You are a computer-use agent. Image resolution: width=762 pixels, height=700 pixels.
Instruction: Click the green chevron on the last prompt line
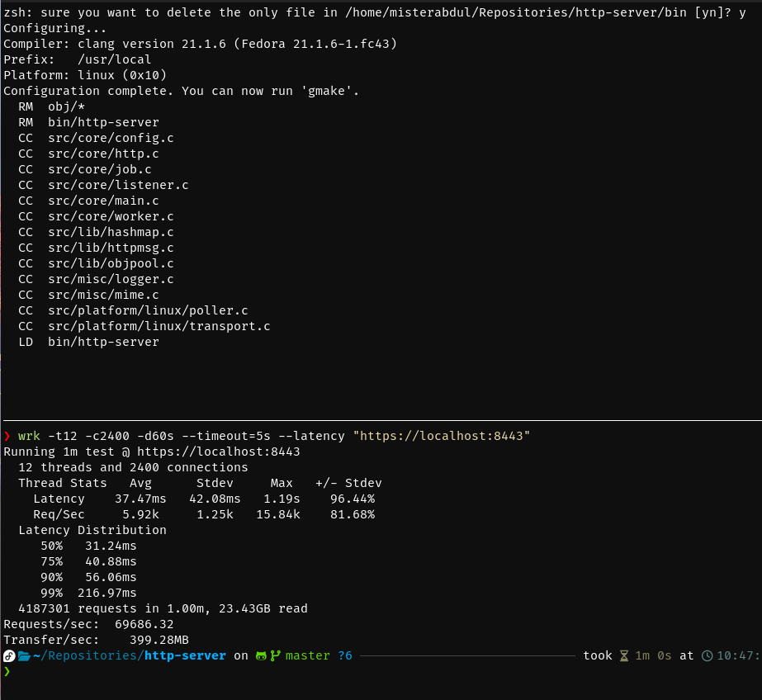(7, 671)
